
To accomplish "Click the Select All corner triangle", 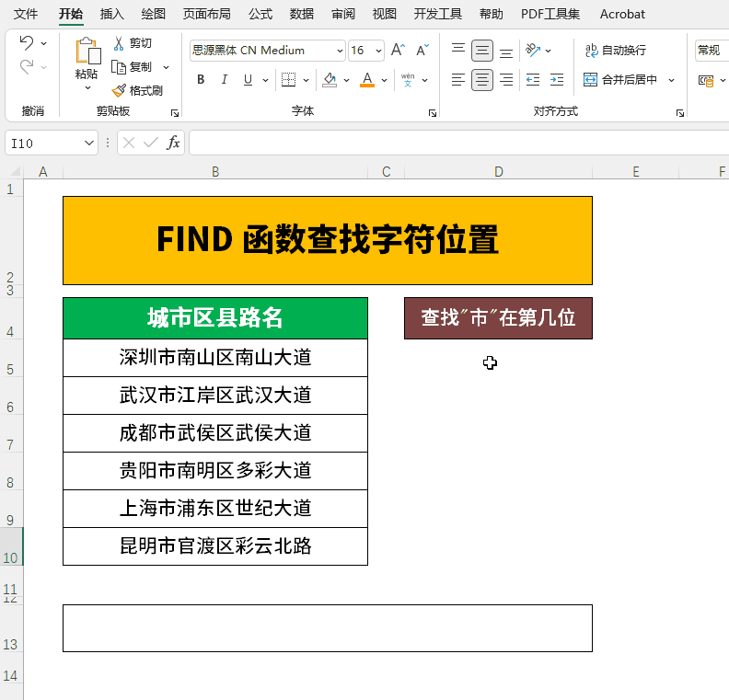I will coord(15,171).
